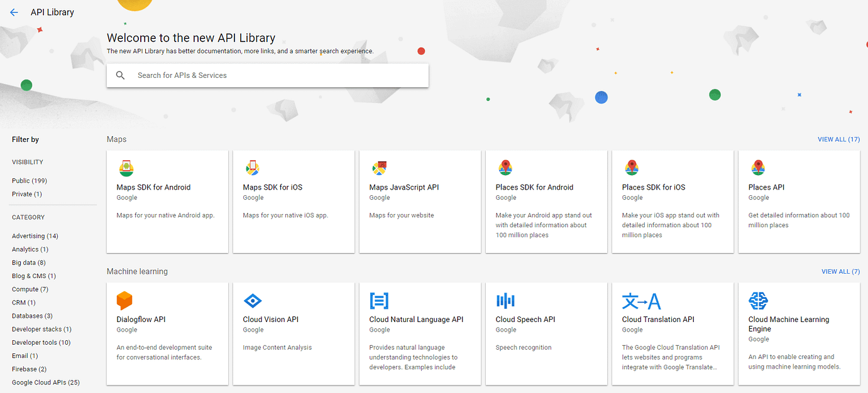This screenshot has width=868, height=393.
Task: Select the Google Cloud APIs (25) category
Action: click(46, 382)
